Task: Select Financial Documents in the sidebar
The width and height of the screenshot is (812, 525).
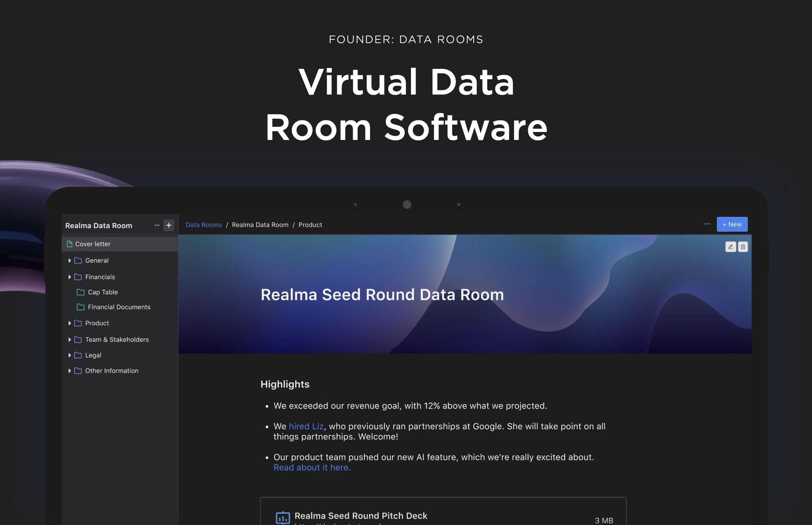Action: (x=119, y=307)
